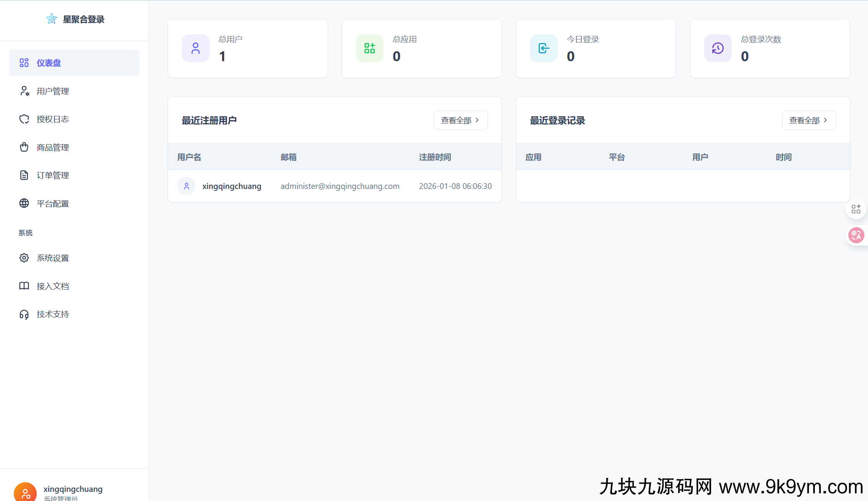Image resolution: width=868 pixels, height=501 pixels.
Task: Click the floating grid-plus widget icon
Action: (x=856, y=209)
